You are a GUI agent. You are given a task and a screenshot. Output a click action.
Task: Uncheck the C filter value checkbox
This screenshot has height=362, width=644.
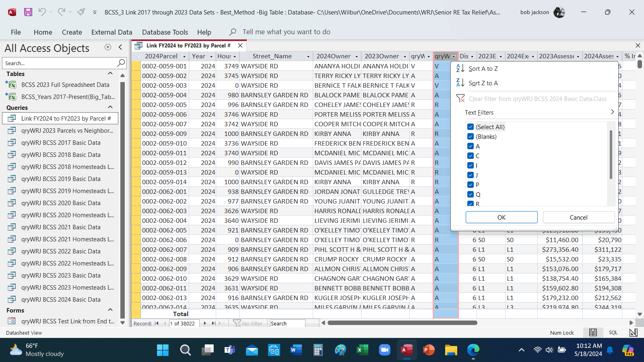471,156
